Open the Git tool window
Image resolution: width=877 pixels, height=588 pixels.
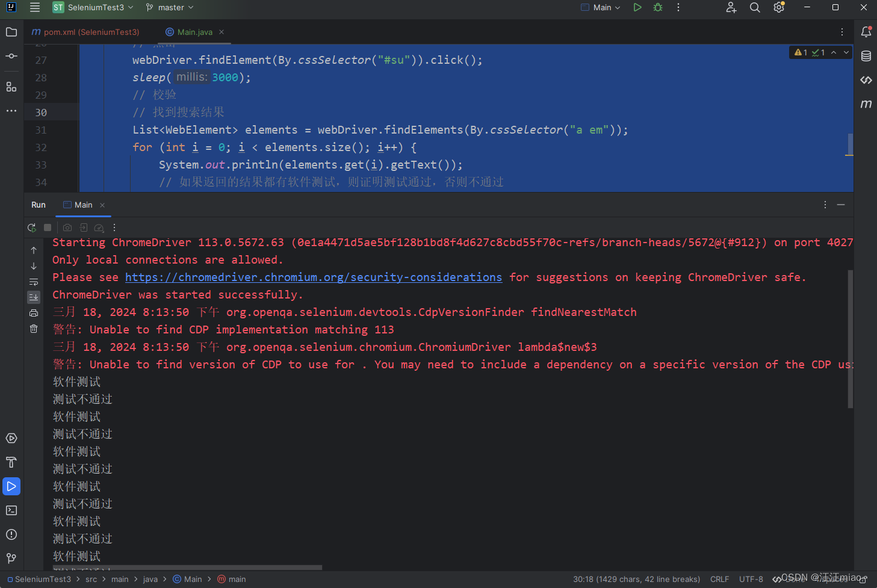pyautogui.click(x=11, y=559)
